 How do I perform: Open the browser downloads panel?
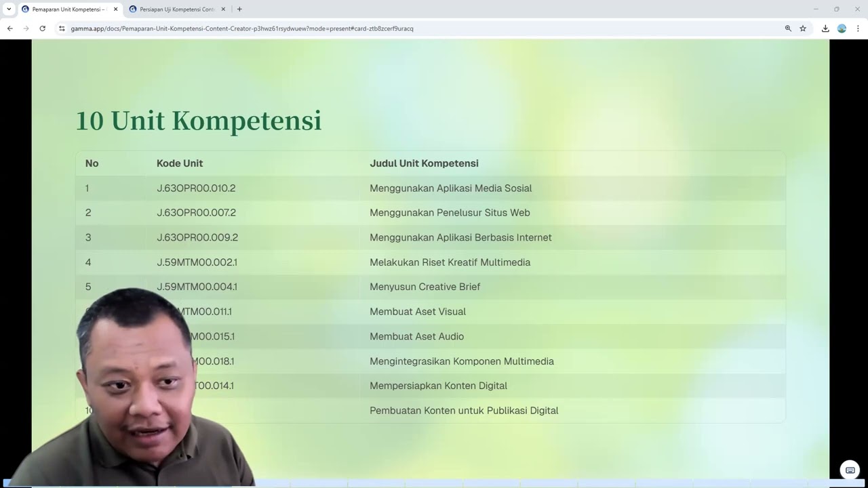(x=825, y=28)
